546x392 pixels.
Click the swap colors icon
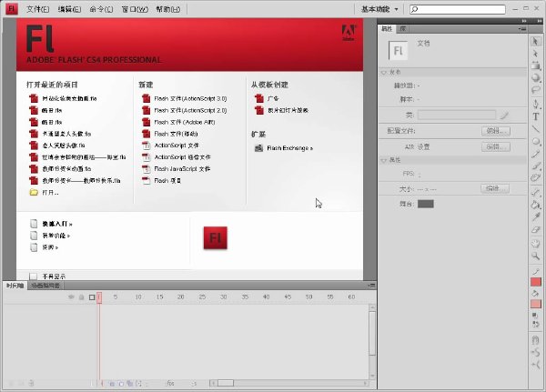(x=536, y=324)
